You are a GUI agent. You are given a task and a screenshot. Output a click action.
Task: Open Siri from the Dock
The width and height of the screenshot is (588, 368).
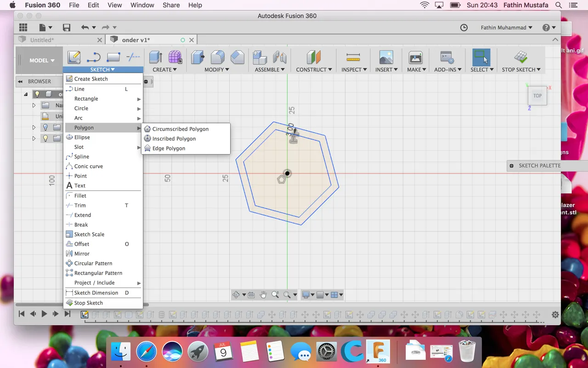tap(172, 352)
